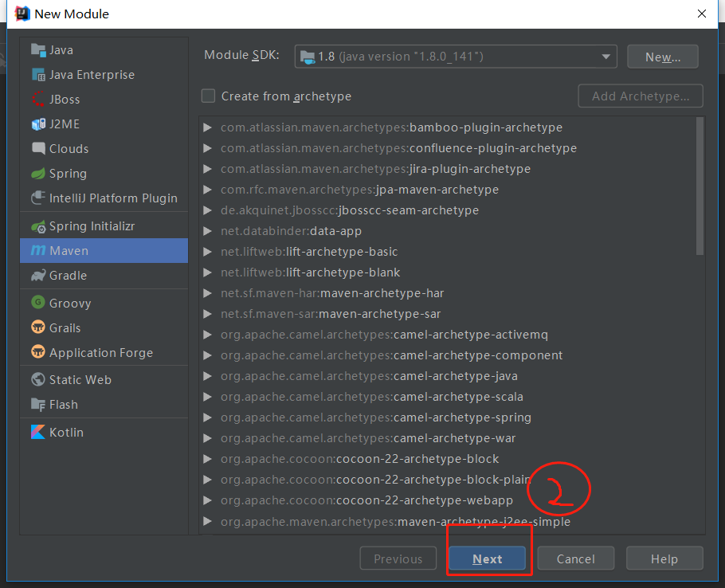Select Spring Initializr label
725x588 pixels.
point(92,226)
